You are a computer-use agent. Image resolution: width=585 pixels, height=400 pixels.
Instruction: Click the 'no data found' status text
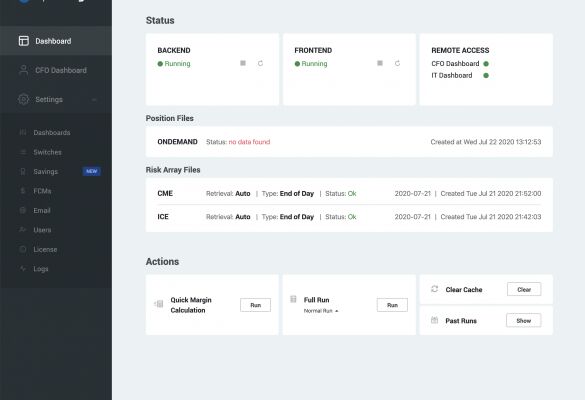[x=249, y=142]
